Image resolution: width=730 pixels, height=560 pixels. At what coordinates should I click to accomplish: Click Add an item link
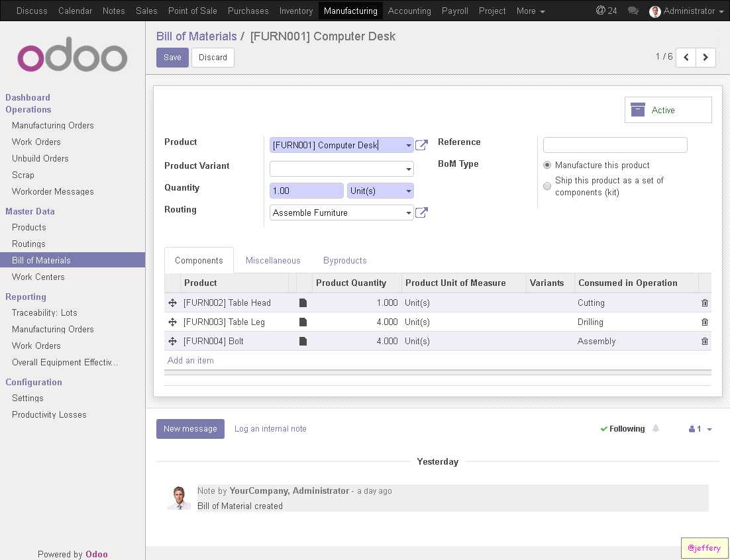click(x=190, y=361)
